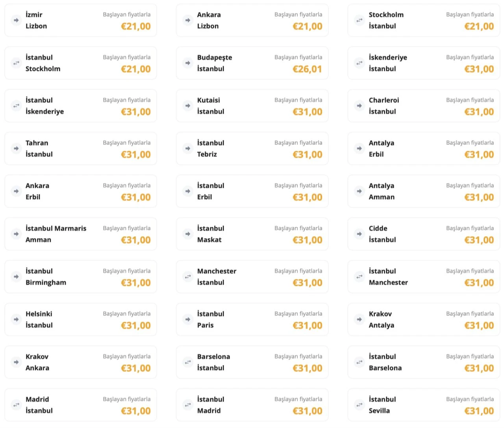
Task: Open the İstanbul to Birmingham route
Action: tap(80, 277)
